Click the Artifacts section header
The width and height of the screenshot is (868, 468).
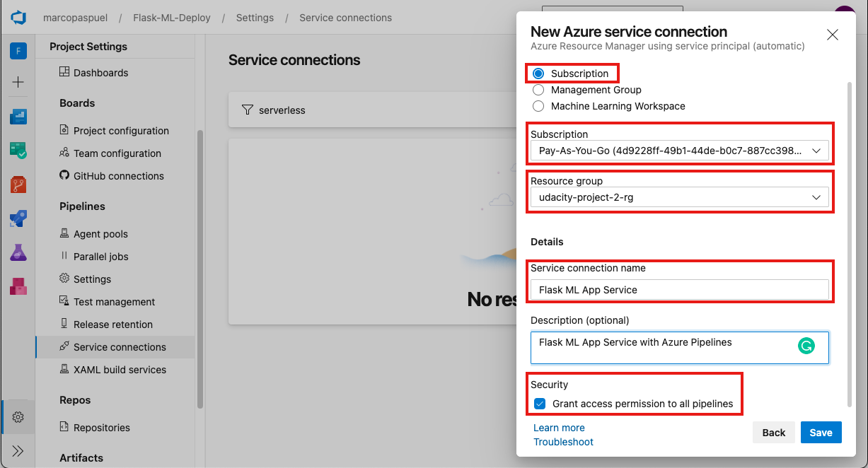click(81, 458)
